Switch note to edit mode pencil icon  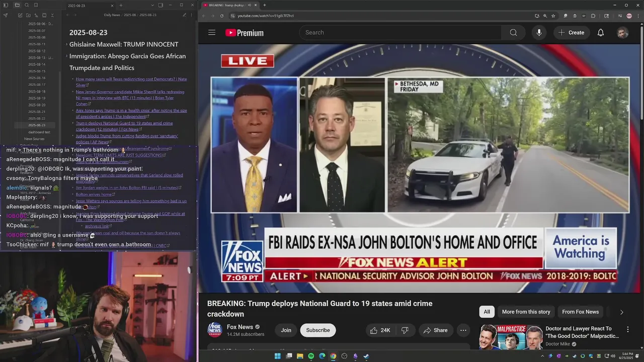184,15
